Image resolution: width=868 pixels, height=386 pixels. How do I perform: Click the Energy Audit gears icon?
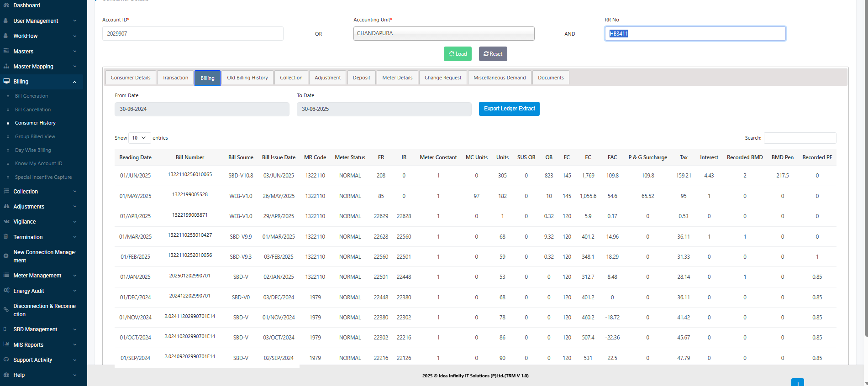pos(6,290)
